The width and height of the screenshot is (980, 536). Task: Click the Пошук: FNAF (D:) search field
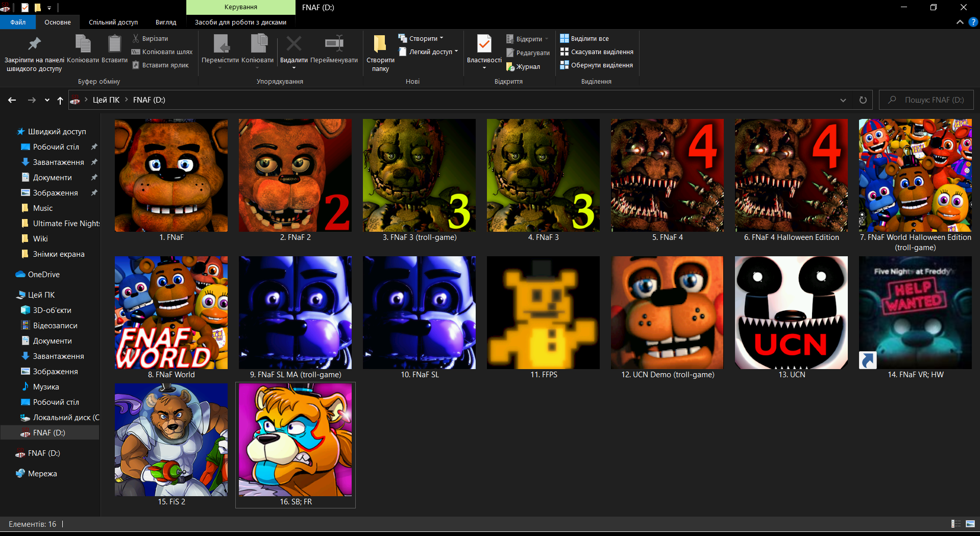click(926, 100)
